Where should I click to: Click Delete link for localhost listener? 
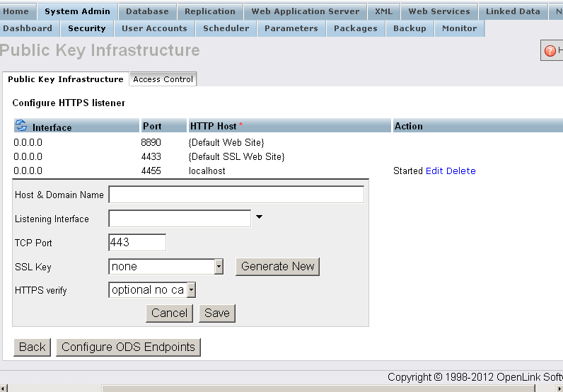[x=461, y=171]
